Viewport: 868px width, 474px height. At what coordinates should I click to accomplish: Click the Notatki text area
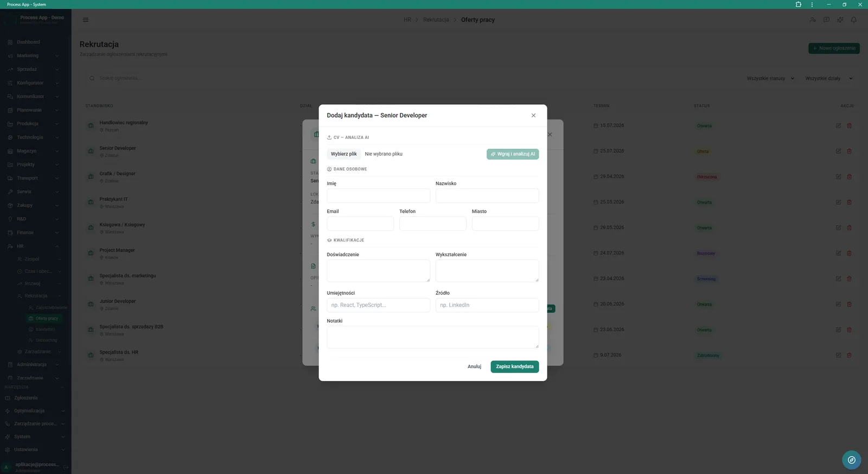point(433,337)
